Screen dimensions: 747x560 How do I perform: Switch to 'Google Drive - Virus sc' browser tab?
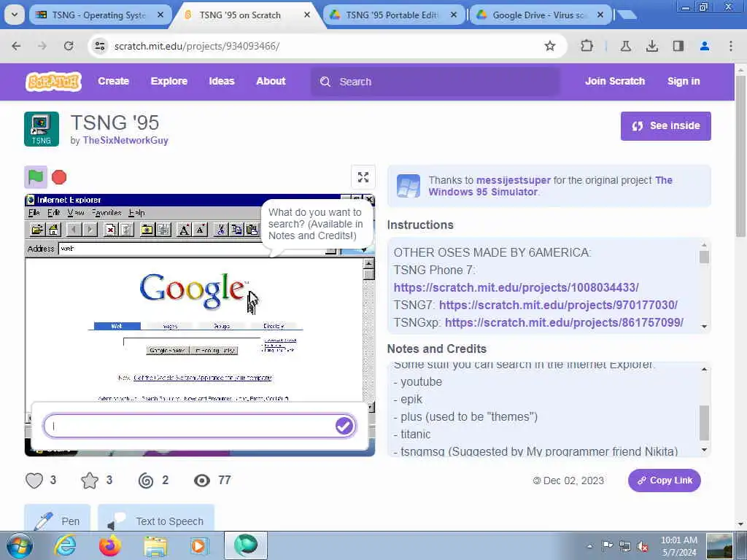[538, 15]
